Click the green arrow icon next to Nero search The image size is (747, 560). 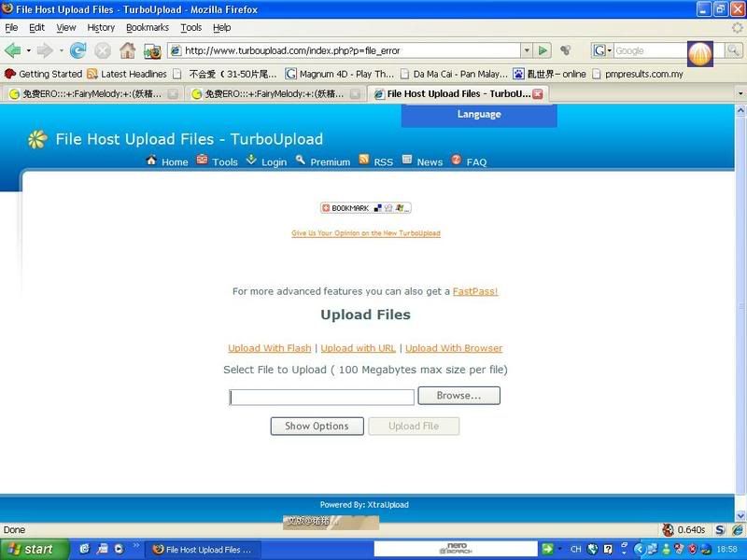(547, 549)
